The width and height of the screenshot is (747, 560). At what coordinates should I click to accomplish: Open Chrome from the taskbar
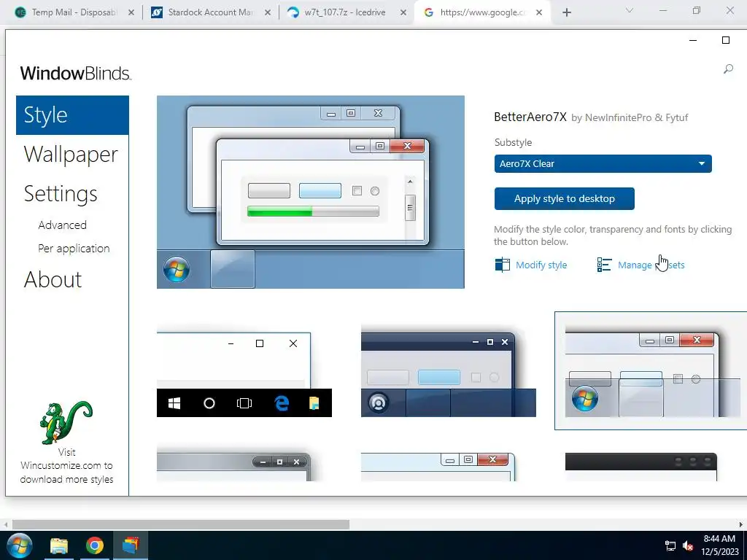coord(95,545)
